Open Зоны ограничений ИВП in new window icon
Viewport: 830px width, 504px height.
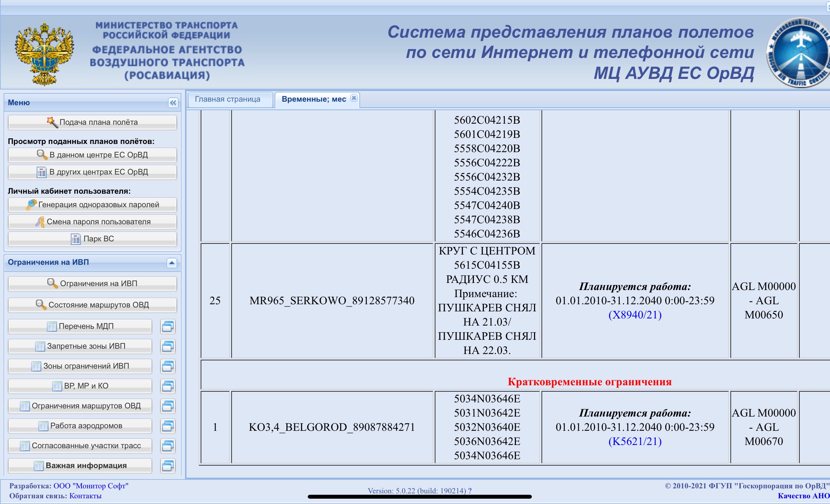click(x=168, y=366)
